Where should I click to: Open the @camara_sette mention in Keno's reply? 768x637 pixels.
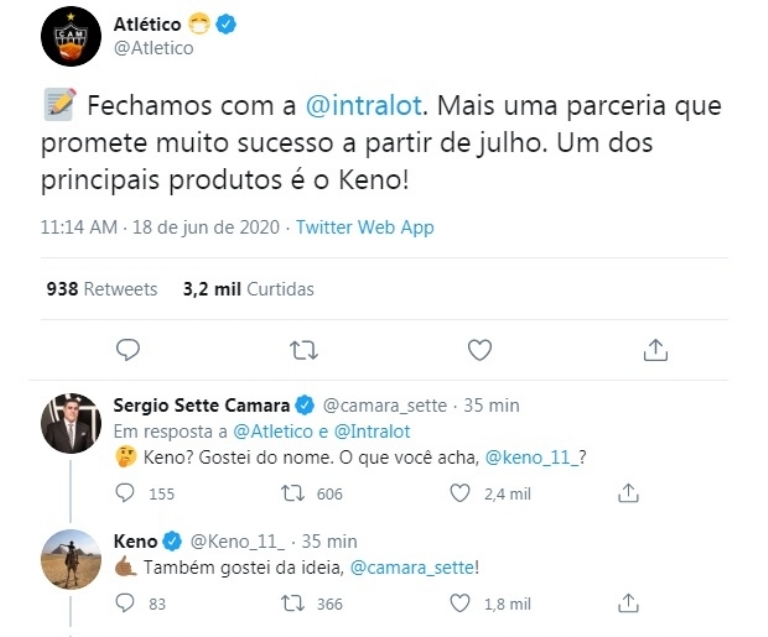(x=412, y=567)
